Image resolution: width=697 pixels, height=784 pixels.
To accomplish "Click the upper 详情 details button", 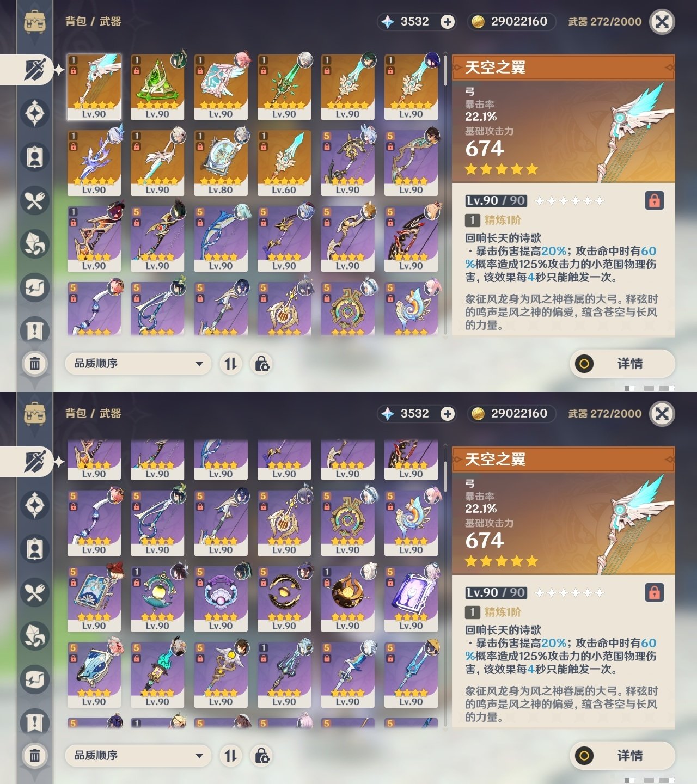I will [622, 363].
